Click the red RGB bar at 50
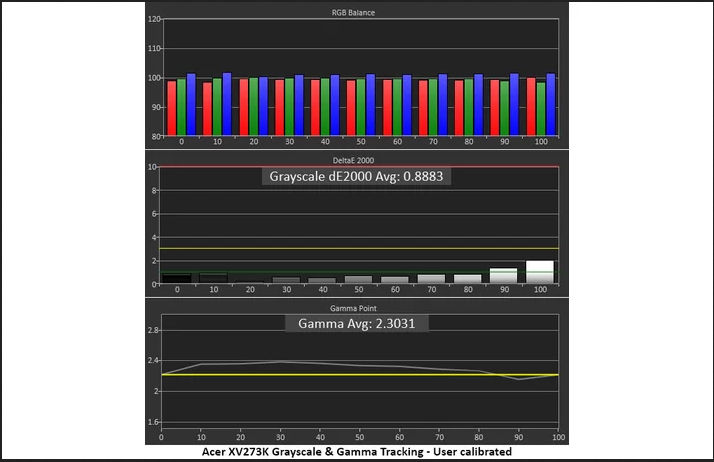Screen dimensions: 714x462 [x=351, y=108]
